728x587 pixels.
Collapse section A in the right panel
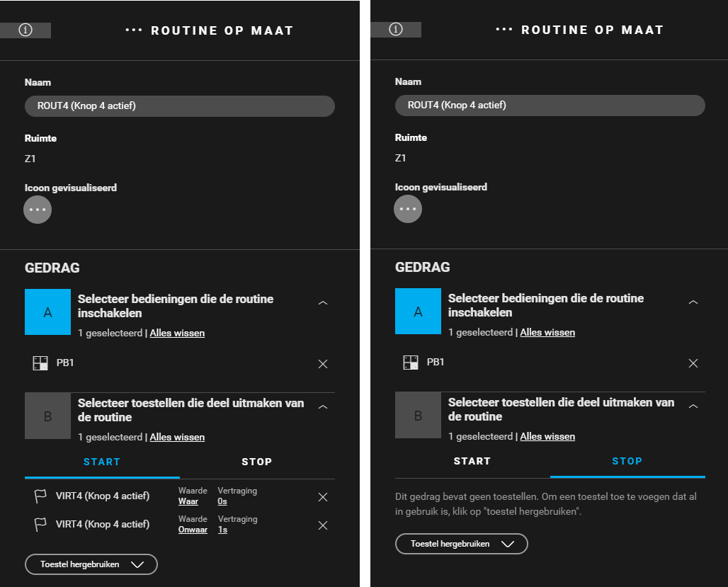pos(693,302)
